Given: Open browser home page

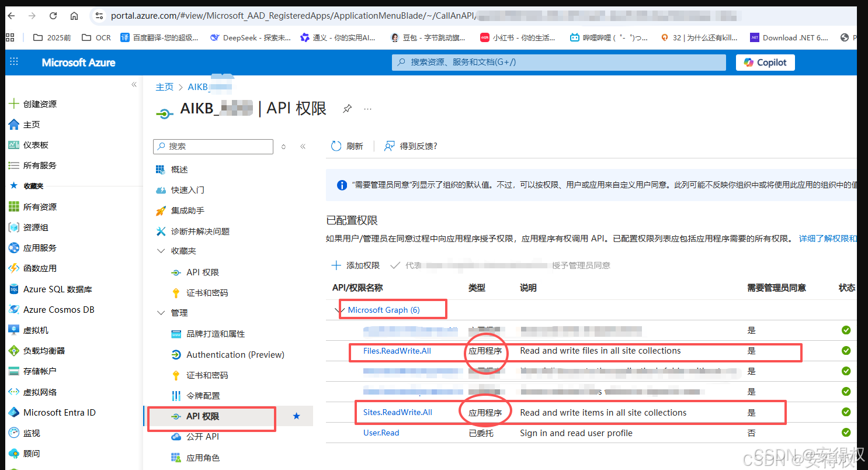Looking at the screenshot, I should click(74, 16).
